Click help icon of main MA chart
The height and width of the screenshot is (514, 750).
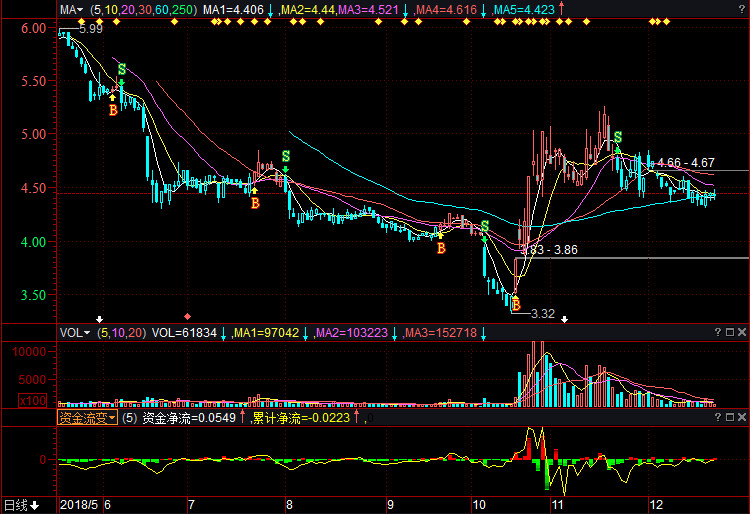(x=742, y=9)
